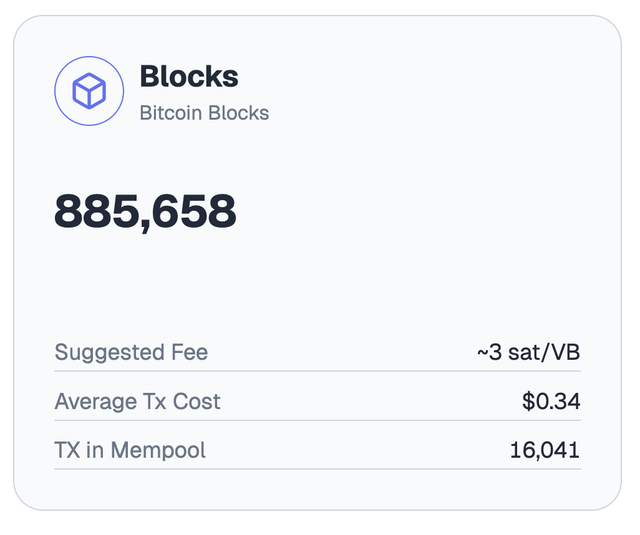The image size is (640, 535).
Task: Select the Suggested Fee label
Action: [x=131, y=352]
